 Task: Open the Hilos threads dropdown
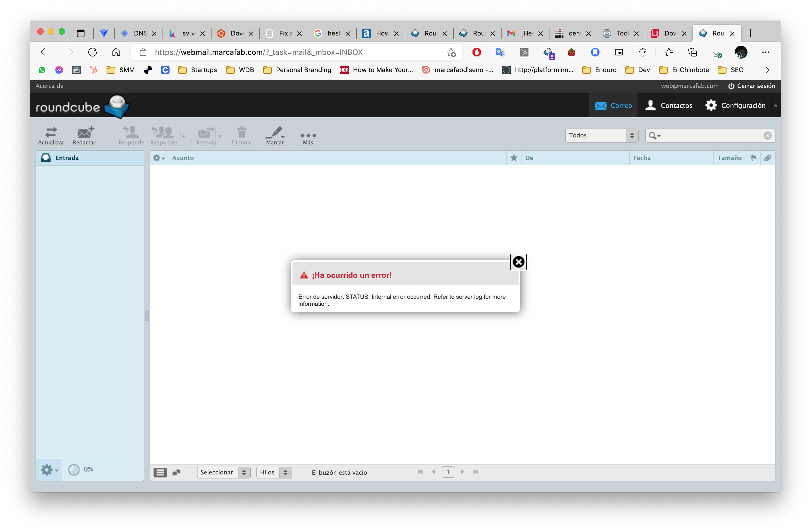pyautogui.click(x=274, y=472)
